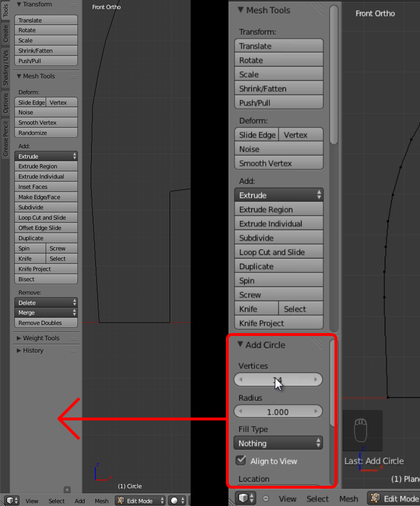Switch to the Create tab
The width and height of the screenshot is (420, 506).
click(5, 34)
